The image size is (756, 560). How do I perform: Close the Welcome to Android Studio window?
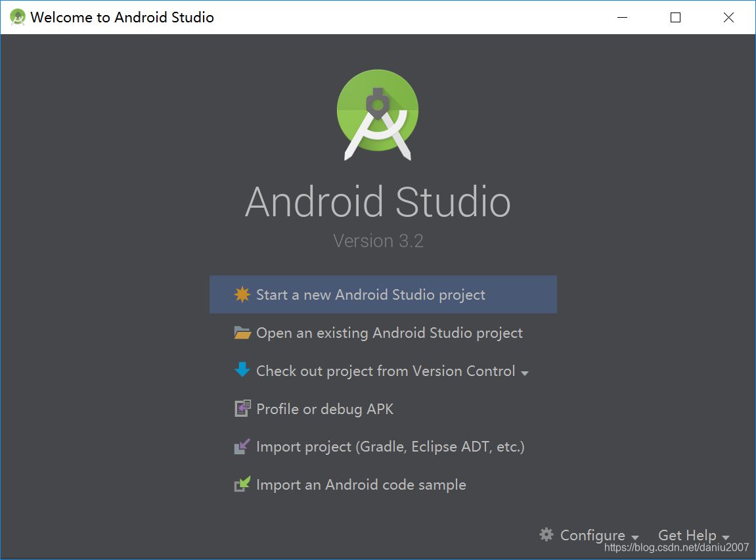coord(728,17)
